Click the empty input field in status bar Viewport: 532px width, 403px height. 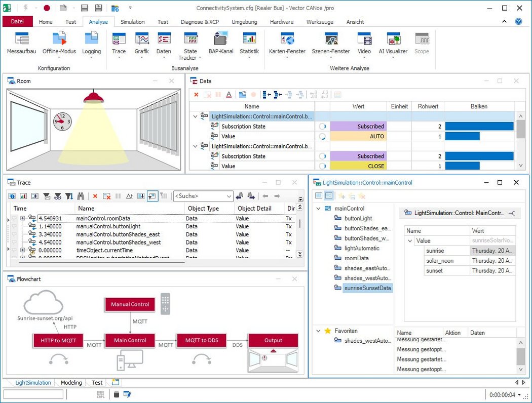tap(33, 394)
